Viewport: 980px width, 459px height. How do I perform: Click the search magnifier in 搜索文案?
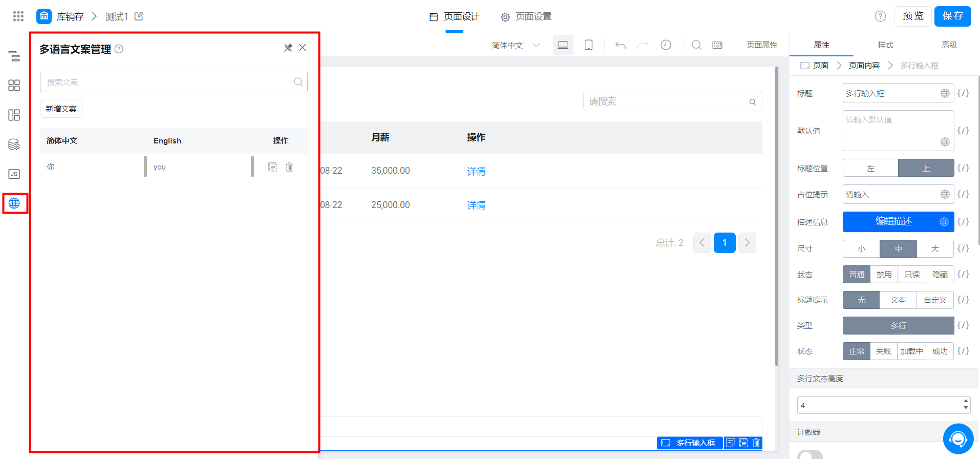[x=299, y=82]
